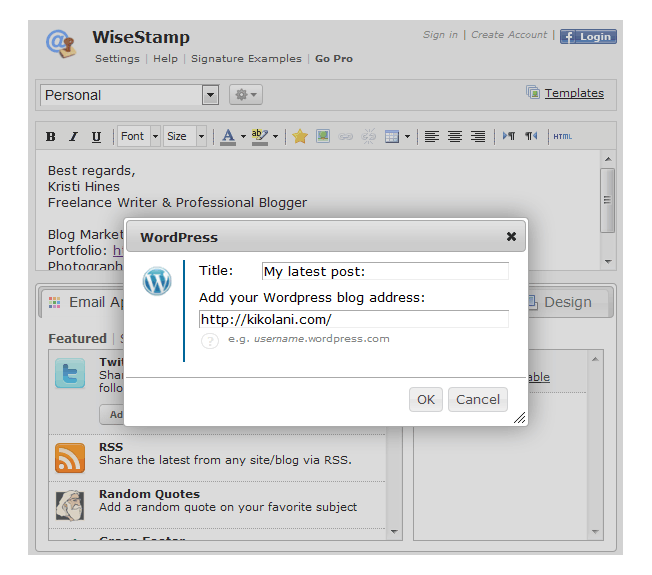Click the text color A icon
The image size is (652, 575).
(x=228, y=136)
